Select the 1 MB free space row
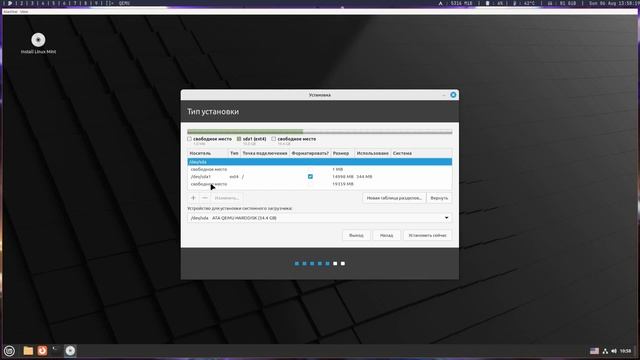 (x=320, y=169)
